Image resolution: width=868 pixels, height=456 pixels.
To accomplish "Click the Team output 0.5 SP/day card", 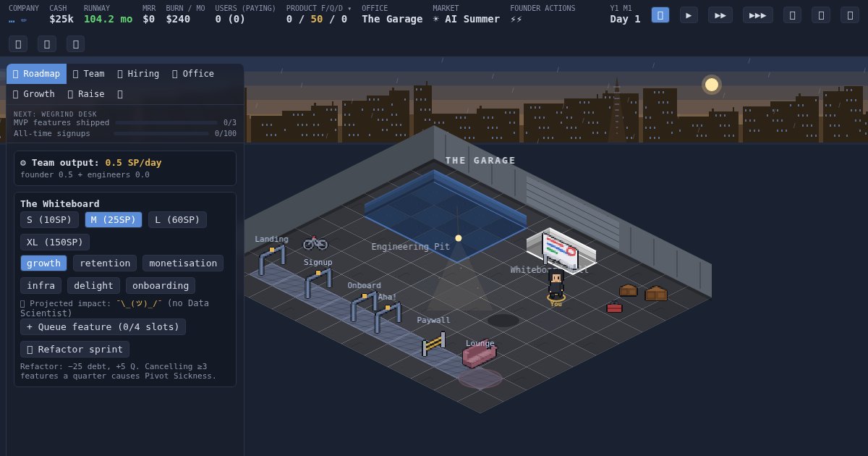I will point(125,168).
